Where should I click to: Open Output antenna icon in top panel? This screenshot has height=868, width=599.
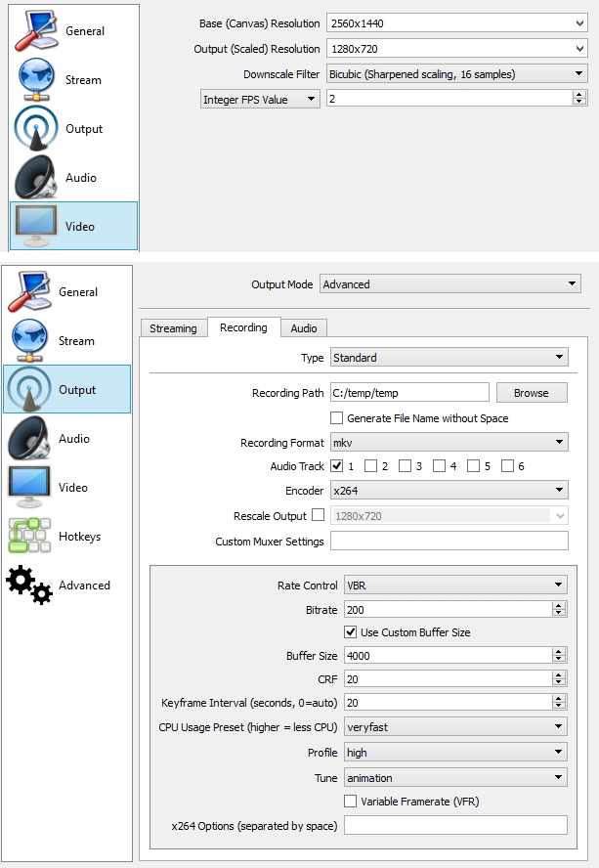point(36,128)
